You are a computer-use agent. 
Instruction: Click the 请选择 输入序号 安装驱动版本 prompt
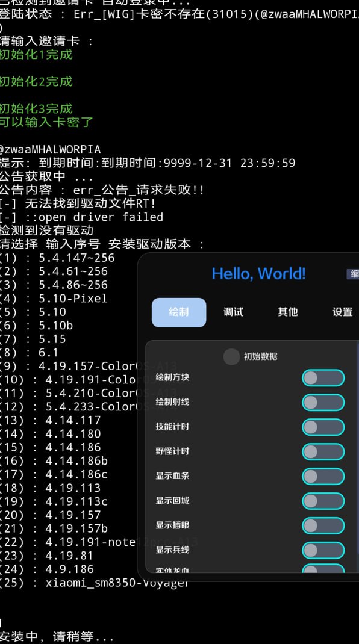click(102, 244)
